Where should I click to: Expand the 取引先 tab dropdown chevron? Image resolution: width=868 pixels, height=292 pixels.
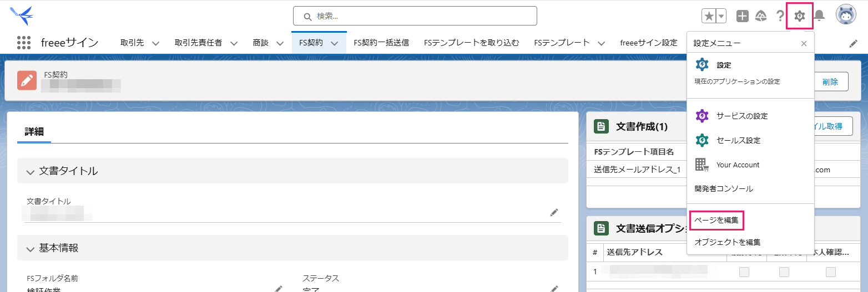[155, 43]
